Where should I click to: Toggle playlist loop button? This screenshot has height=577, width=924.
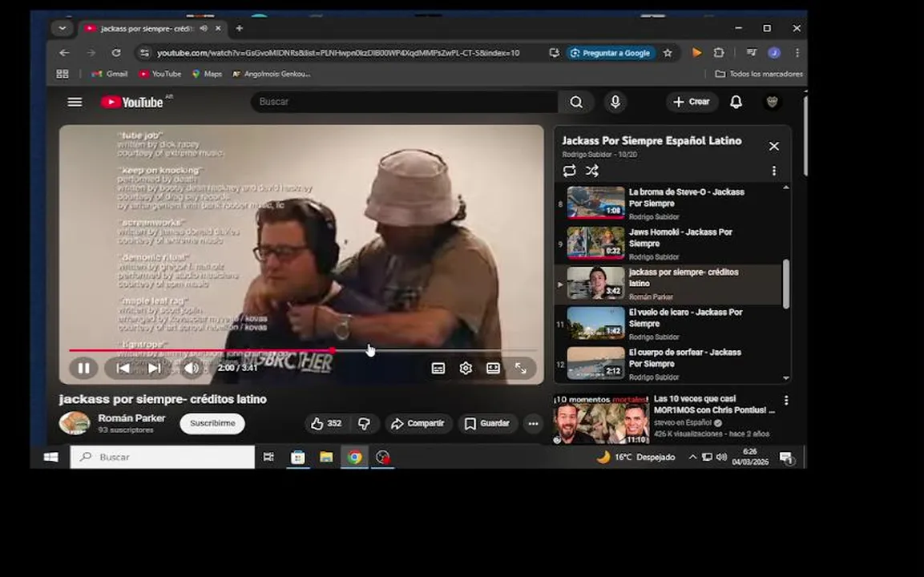click(569, 171)
